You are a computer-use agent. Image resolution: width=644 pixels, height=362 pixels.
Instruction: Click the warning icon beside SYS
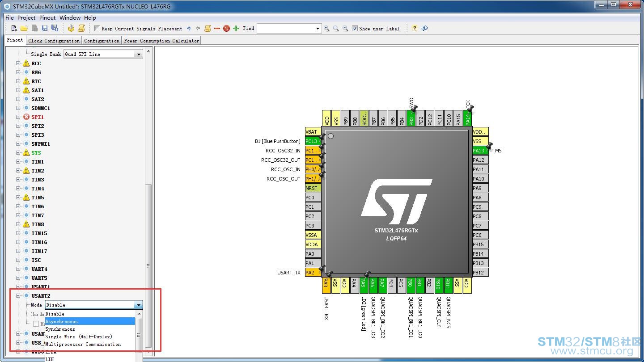pyautogui.click(x=26, y=153)
